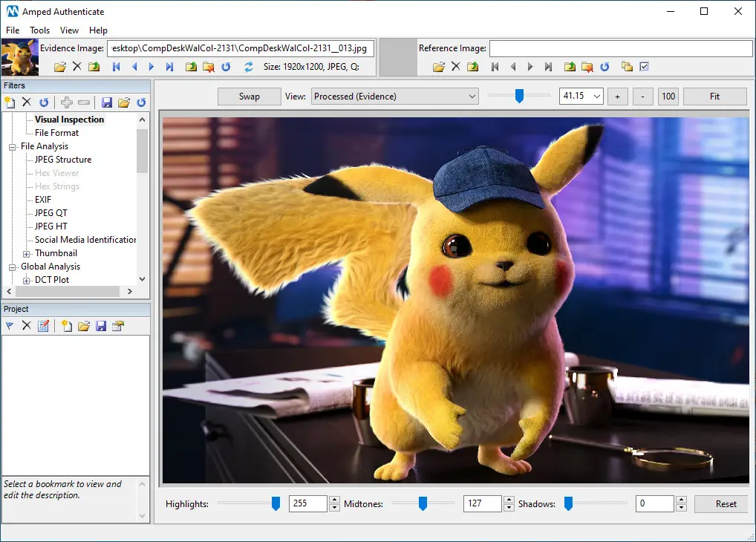This screenshot has height=542, width=756.
Task: Click the evidence toolbar's sync double-arrows icon
Action: [248, 67]
